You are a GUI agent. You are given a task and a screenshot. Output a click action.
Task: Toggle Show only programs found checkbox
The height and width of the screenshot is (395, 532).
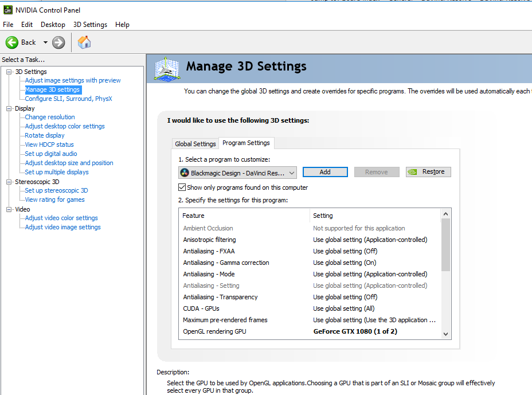click(182, 187)
